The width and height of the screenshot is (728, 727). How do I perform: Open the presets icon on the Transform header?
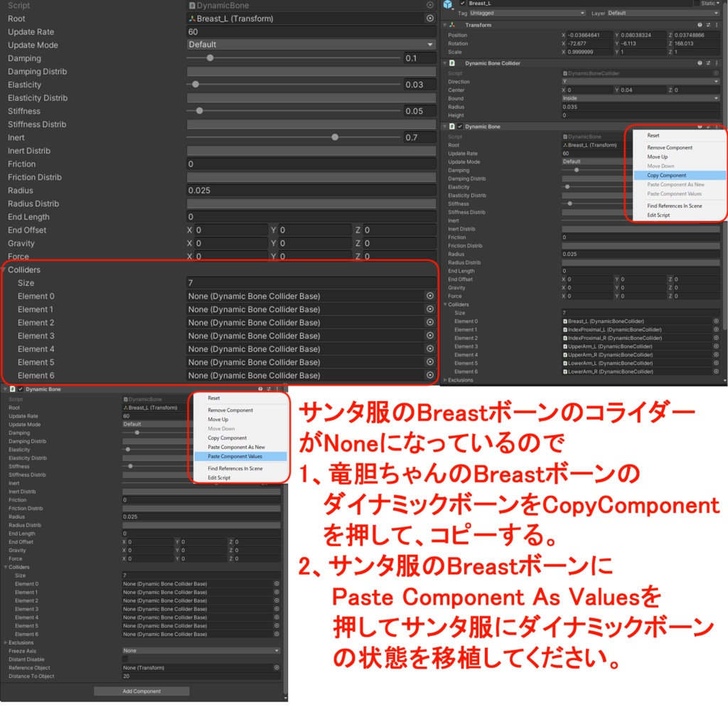(x=708, y=25)
